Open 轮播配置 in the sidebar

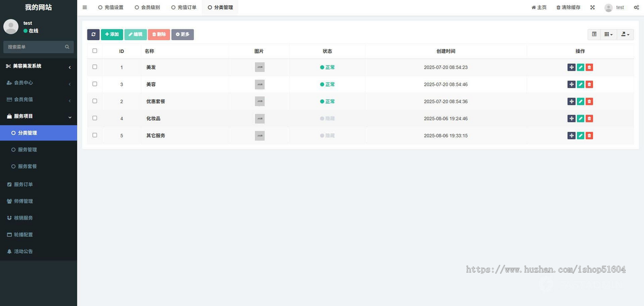[39, 235]
